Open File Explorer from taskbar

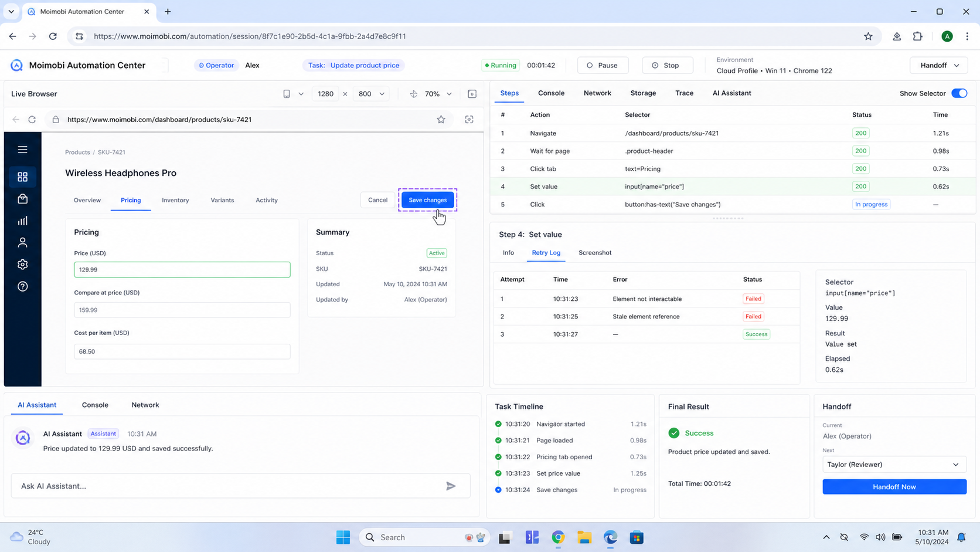pyautogui.click(x=584, y=537)
